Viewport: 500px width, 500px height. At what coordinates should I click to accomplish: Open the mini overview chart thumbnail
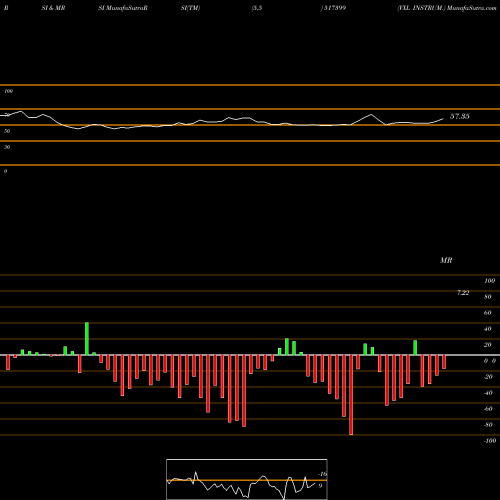(247, 479)
